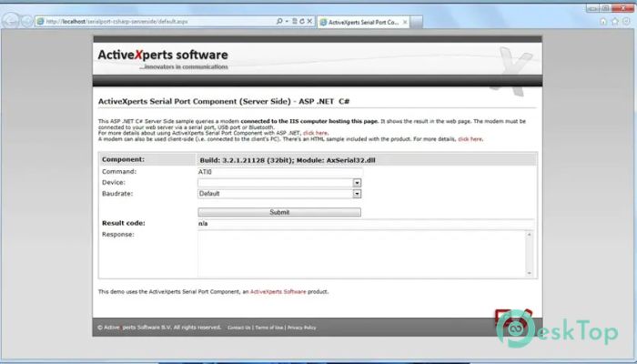Click the 'Component:' header label
637x364 pixels.
(123, 159)
